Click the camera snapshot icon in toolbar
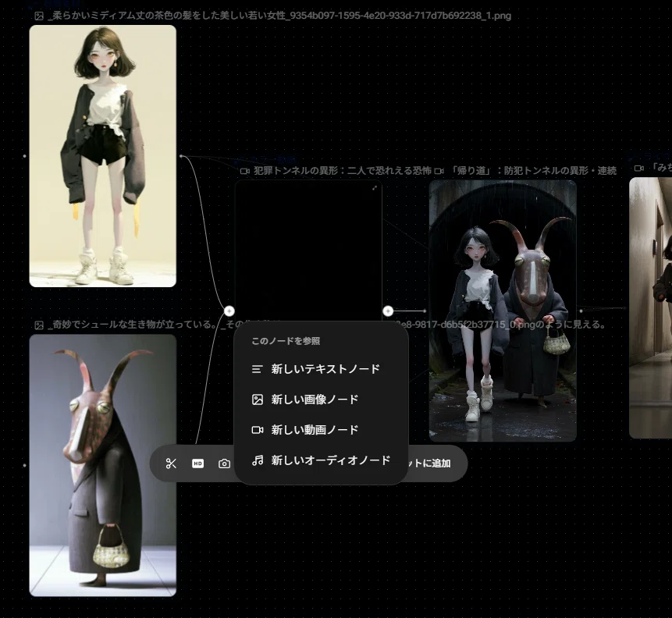 pos(224,463)
